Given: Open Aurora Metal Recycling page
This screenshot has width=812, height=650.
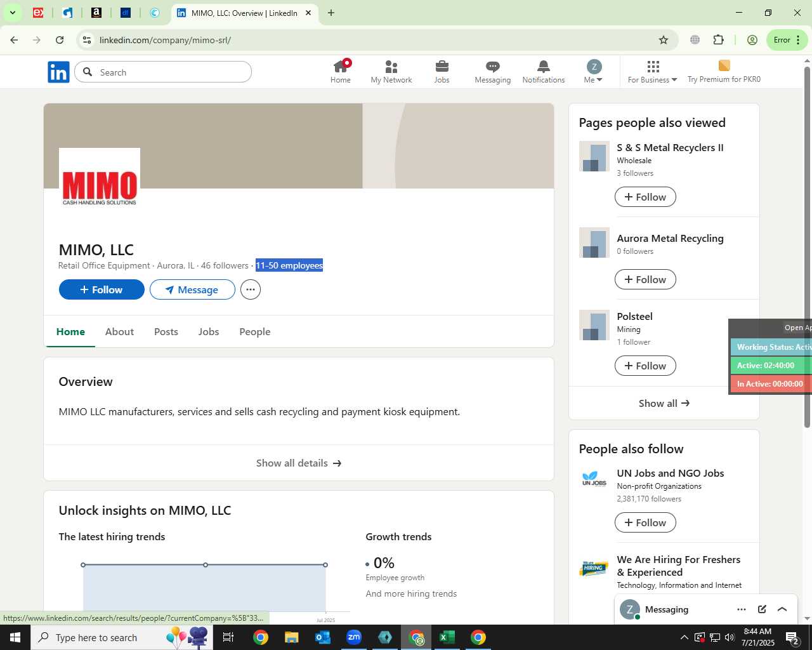Looking at the screenshot, I should click(670, 238).
